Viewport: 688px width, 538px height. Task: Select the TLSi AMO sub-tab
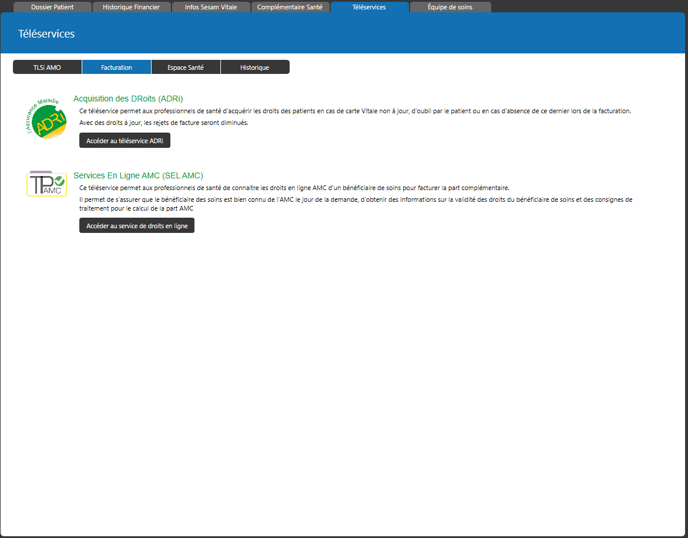(x=47, y=67)
